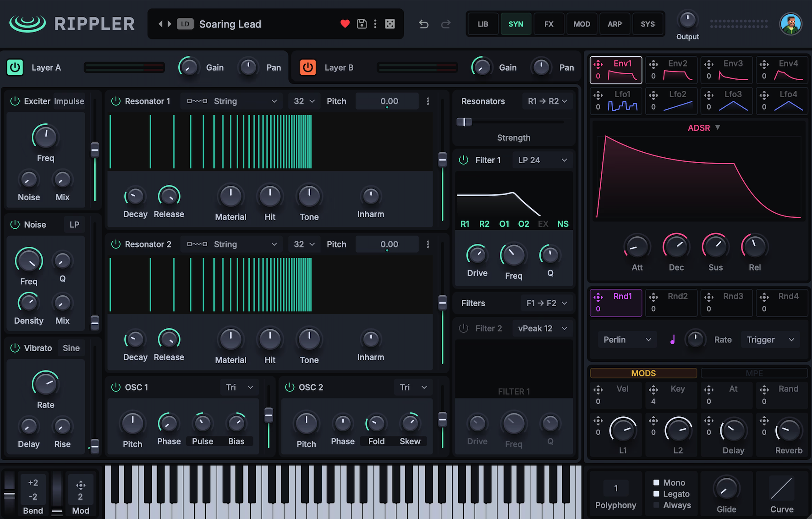The height and width of the screenshot is (519, 812).
Task: Save the preset using the floppy disk icon
Action: pos(362,24)
